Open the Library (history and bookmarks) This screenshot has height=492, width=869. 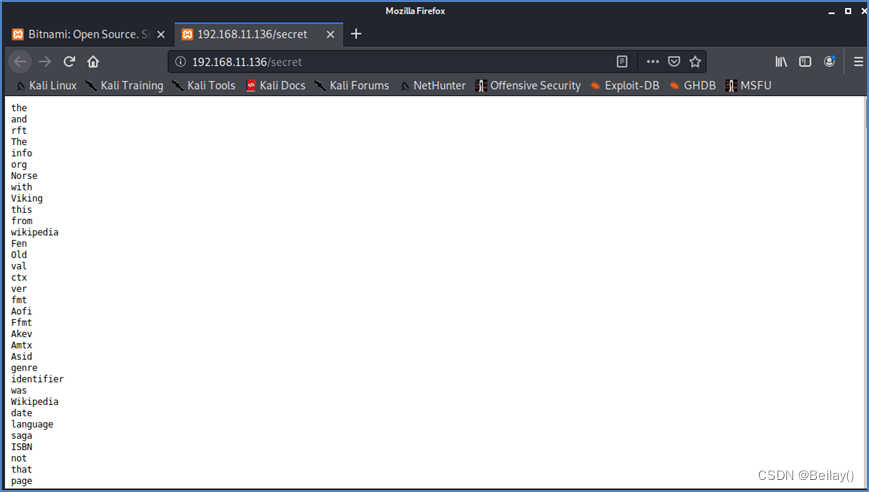click(781, 62)
